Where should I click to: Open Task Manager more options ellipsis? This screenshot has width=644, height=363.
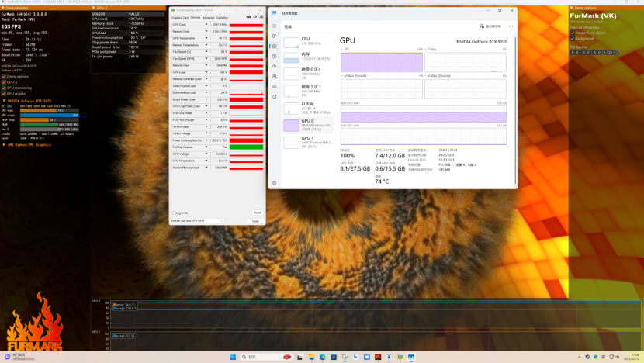point(509,26)
